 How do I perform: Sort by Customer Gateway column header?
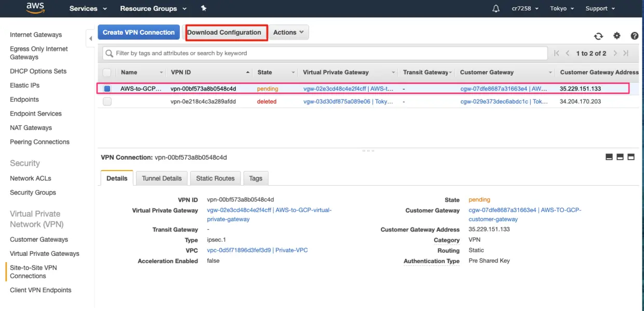(505, 72)
